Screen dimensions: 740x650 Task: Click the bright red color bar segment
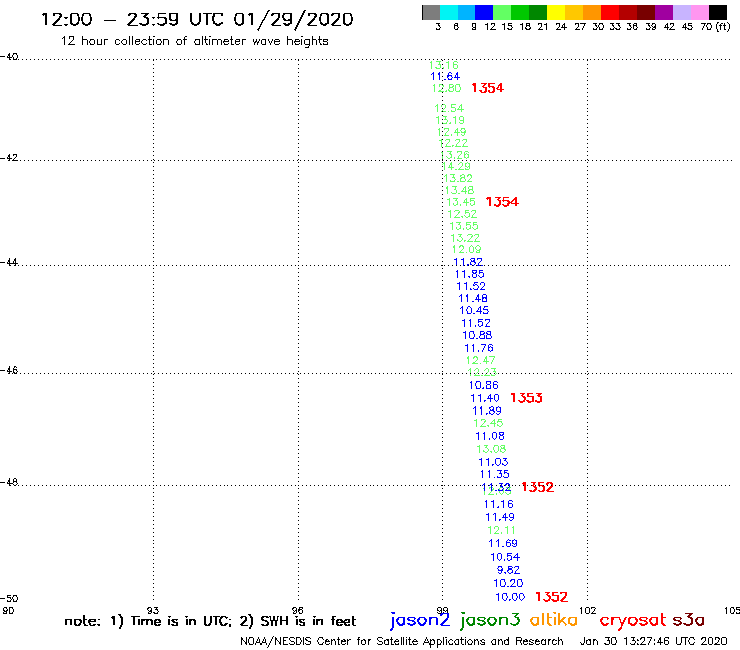pos(610,12)
